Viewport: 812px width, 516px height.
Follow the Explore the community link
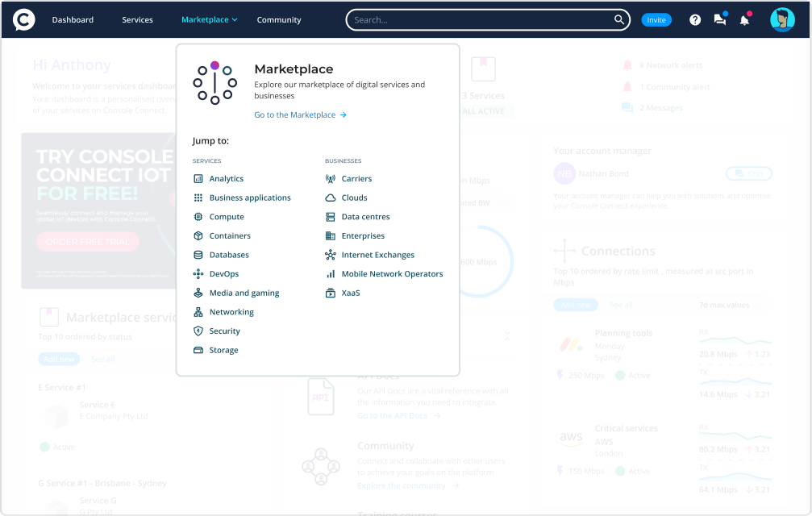(x=408, y=485)
